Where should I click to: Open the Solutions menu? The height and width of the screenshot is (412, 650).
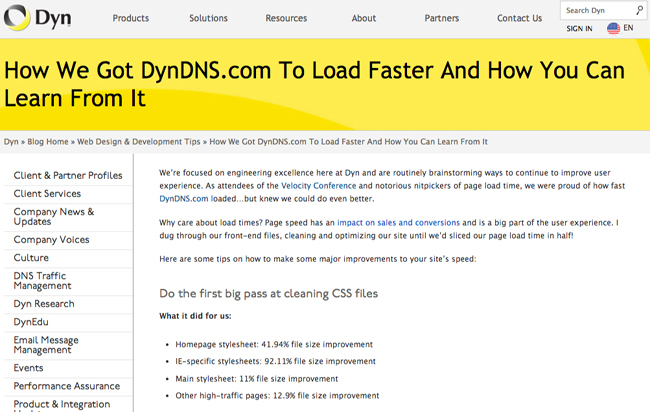tap(209, 18)
